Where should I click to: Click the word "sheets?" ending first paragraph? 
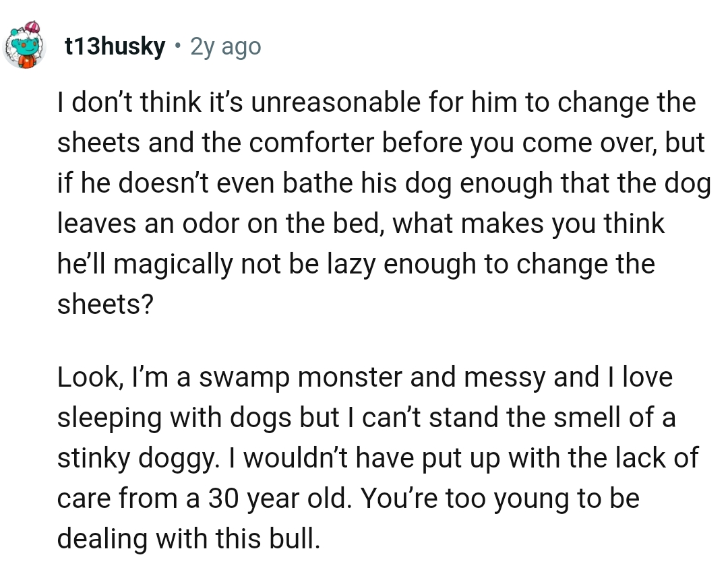105,304
